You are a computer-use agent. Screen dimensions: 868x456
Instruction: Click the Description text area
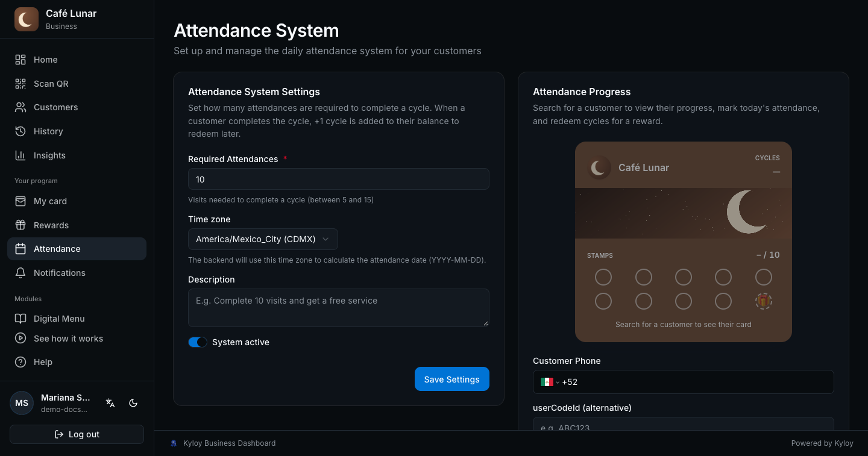pos(339,308)
